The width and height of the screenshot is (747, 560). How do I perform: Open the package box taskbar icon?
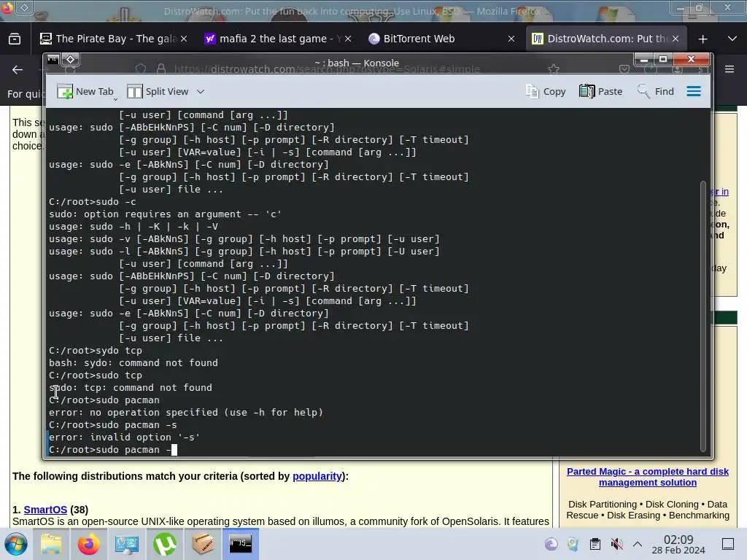[x=203, y=544]
